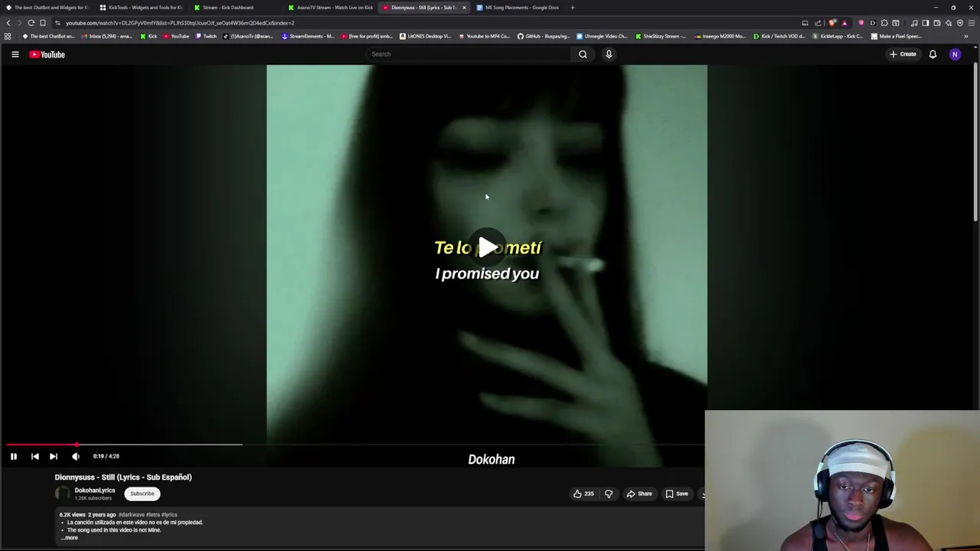Go back in browser history
This screenshot has height=551, width=980.
(8, 23)
